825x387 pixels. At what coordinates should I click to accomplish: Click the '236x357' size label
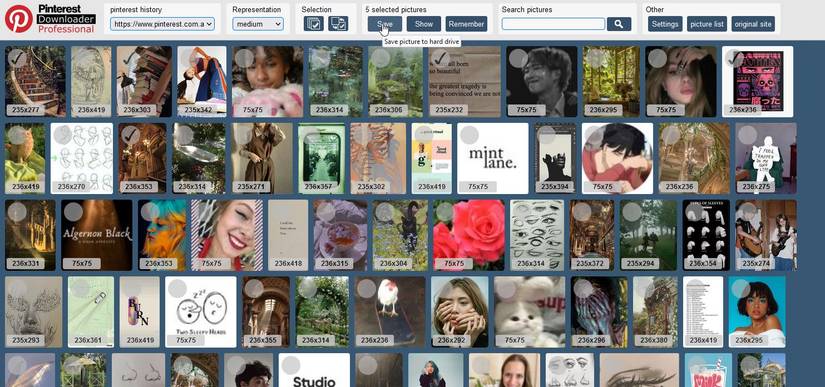[319, 187]
